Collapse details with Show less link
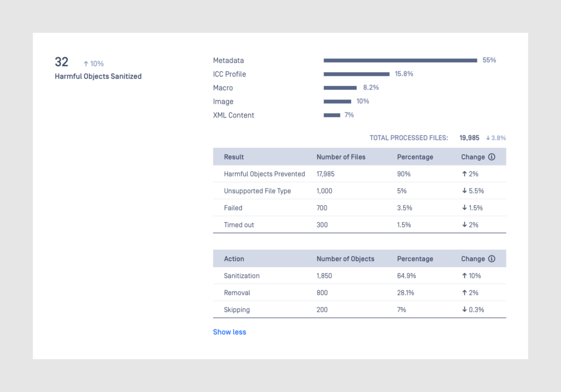This screenshot has height=392, width=561. (x=230, y=332)
